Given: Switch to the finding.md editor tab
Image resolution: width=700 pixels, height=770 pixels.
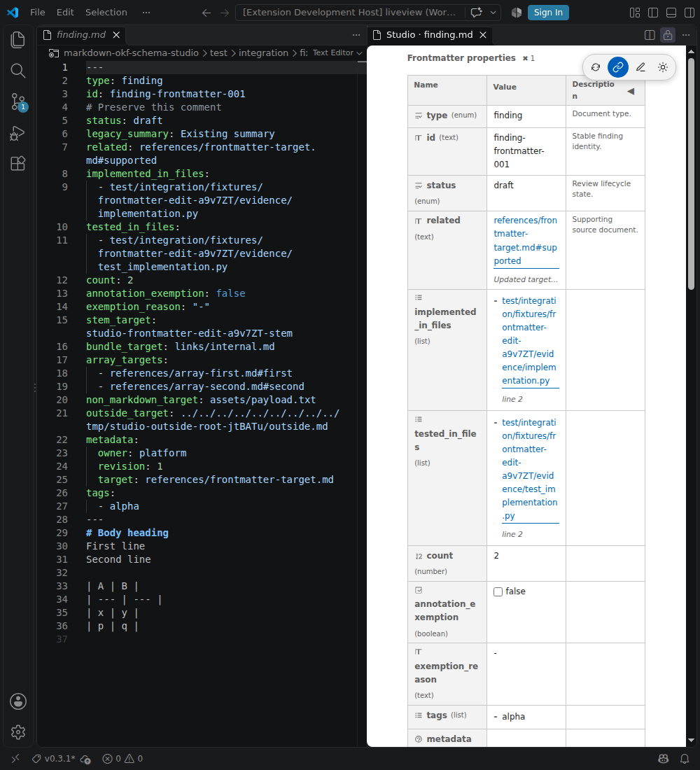Looking at the screenshot, I should (81, 35).
